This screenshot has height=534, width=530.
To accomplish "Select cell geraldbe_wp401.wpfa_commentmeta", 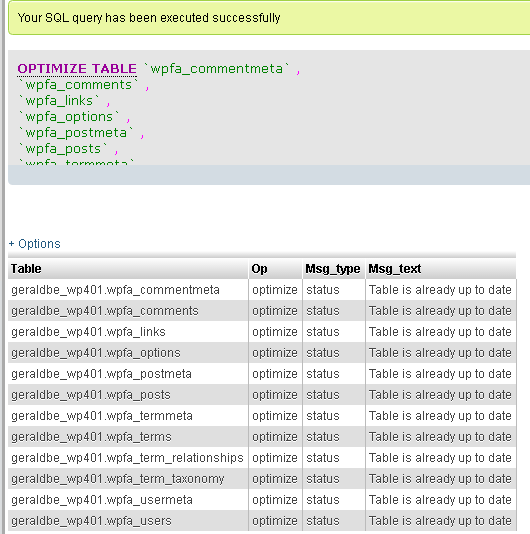I will point(128,290).
